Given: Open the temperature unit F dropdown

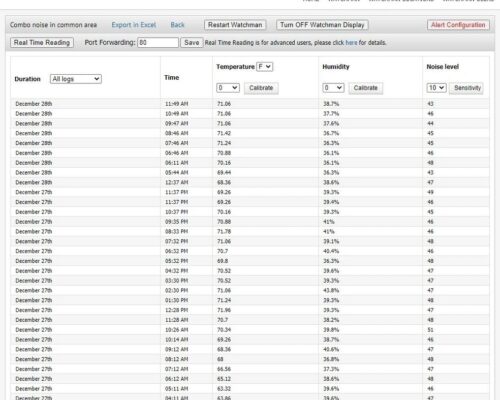Looking at the screenshot, I should click(x=265, y=67).
